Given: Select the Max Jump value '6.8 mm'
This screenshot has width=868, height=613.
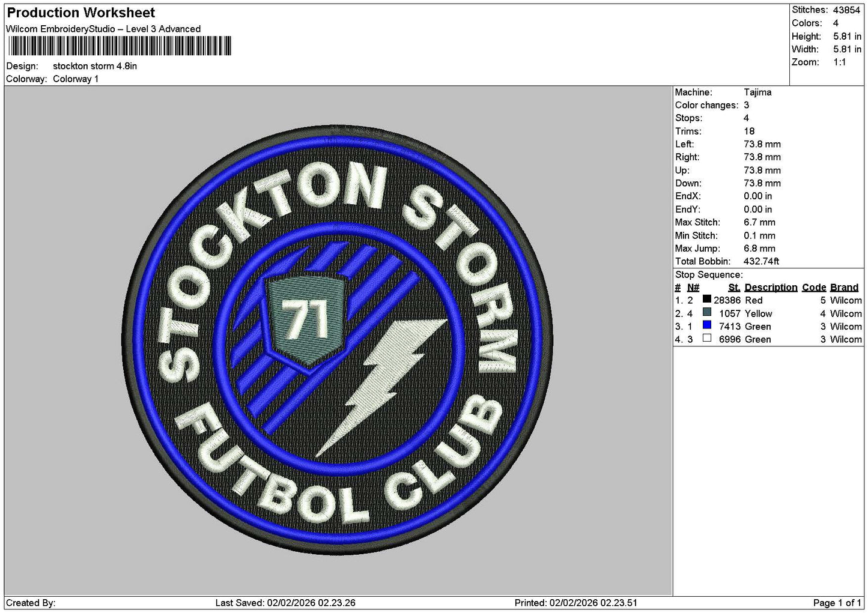Looking at the screenshot, I should 759,249.
